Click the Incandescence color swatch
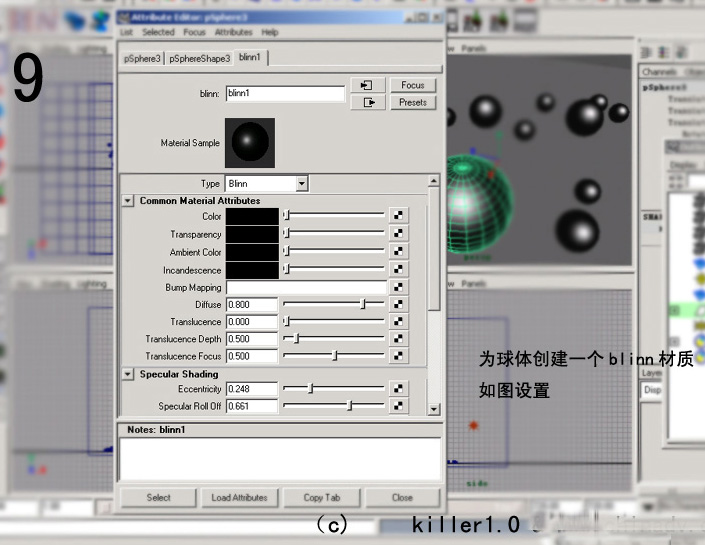705x545 pixels. (252, 270)
